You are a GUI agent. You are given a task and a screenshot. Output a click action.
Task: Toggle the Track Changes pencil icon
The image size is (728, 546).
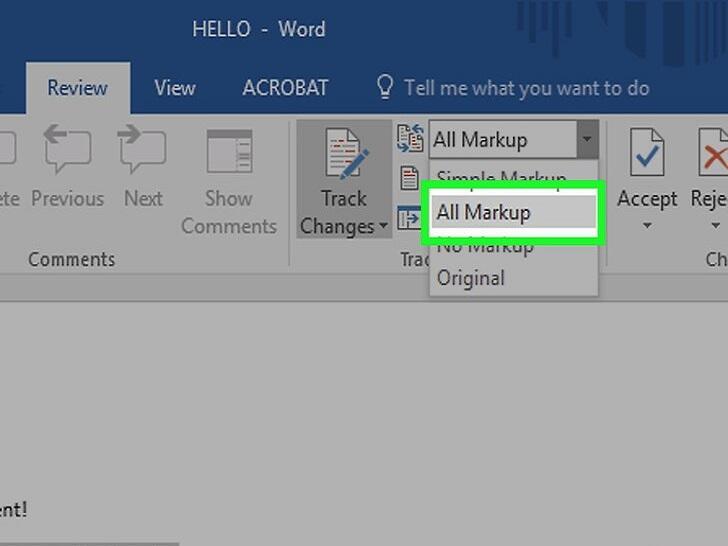coord(346,154)
